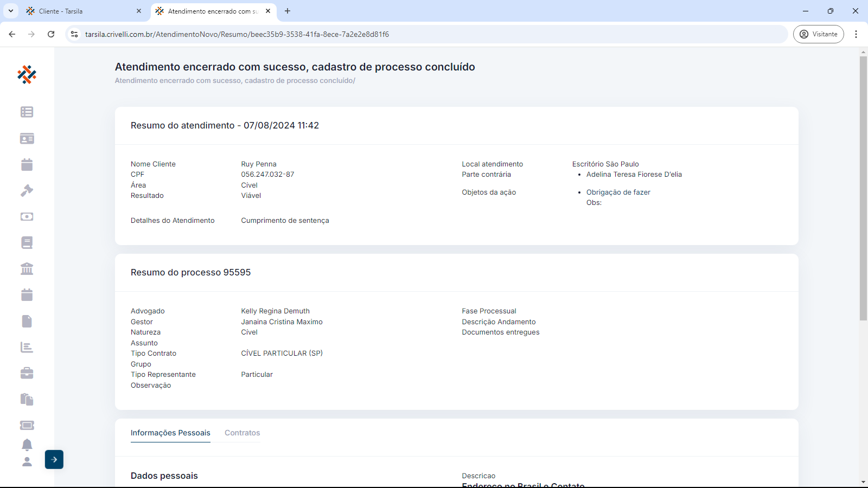Viewport: 868px width, 488px height.
Task: Click the ticket sidebar icon
Action: coord(27,425)
